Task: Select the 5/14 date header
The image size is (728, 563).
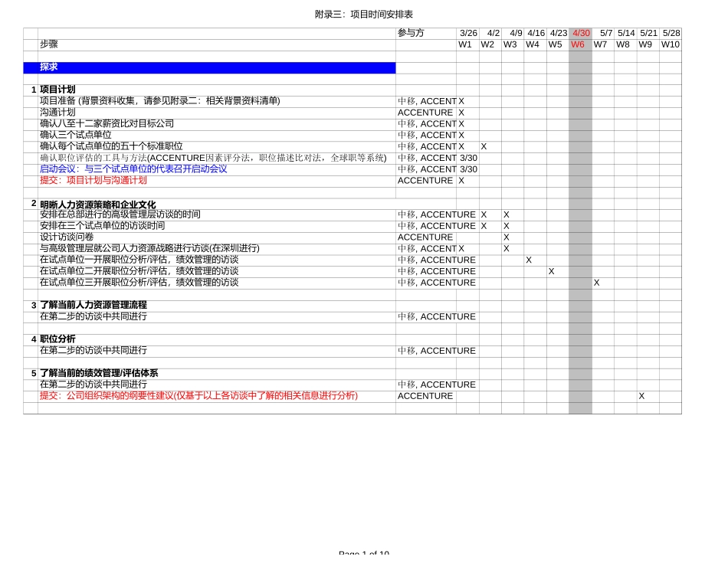Action: pyautogui.click(x=626, y=33)
